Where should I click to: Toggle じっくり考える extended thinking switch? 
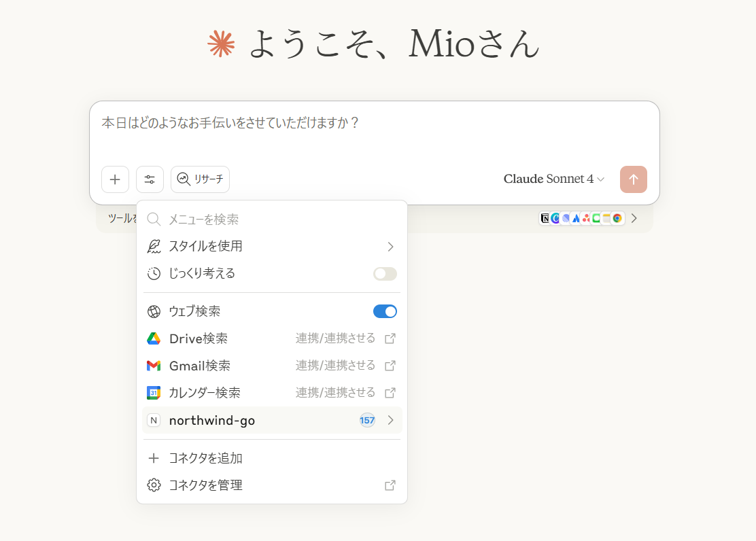(x=385, y=274)
